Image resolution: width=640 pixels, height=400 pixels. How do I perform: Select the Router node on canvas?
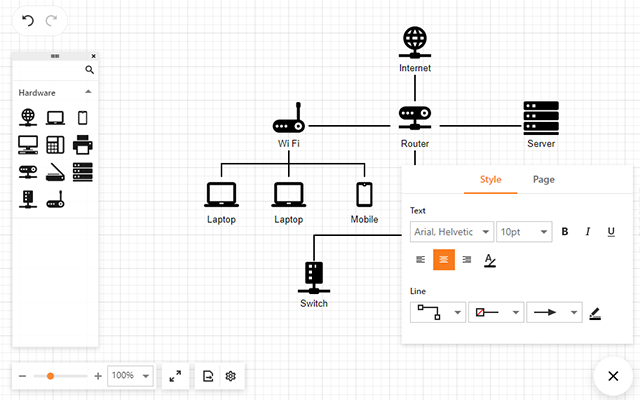point(415,118)
